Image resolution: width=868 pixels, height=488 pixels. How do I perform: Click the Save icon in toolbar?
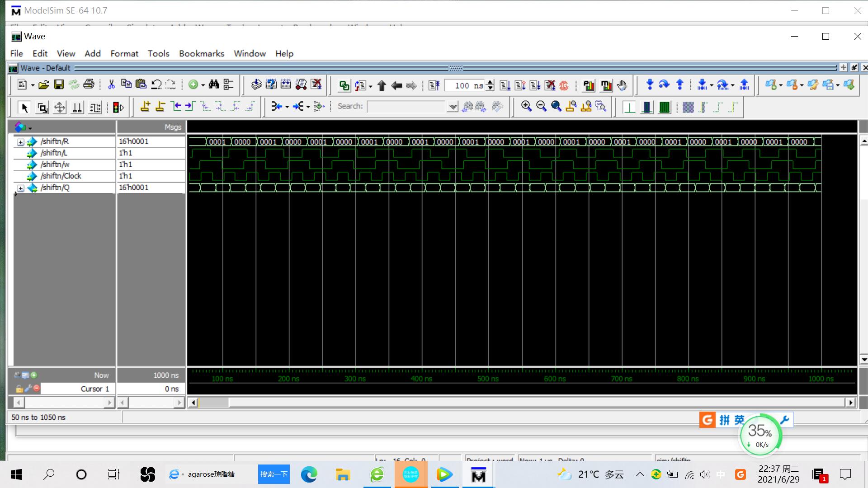coord(59,84)
